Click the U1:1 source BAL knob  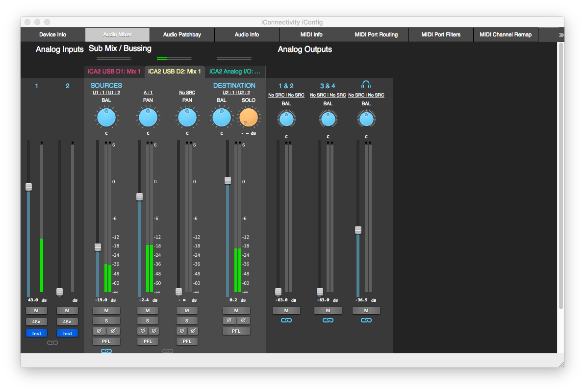106,118
